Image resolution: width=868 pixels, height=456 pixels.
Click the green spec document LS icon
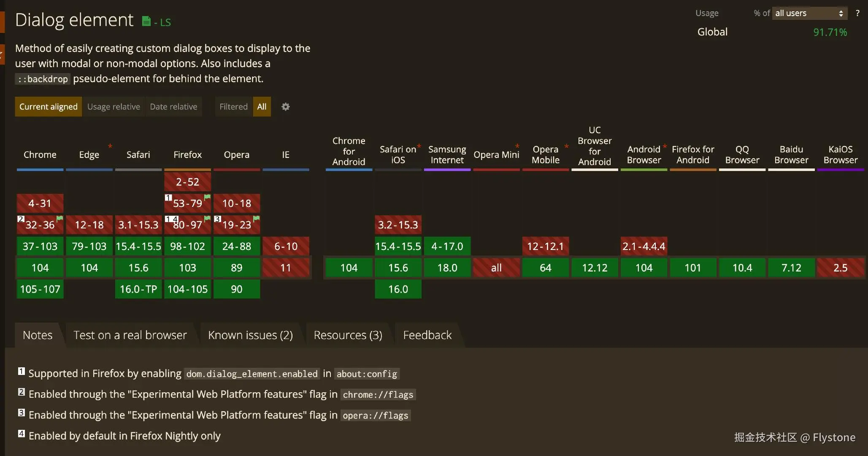(146, 22)
